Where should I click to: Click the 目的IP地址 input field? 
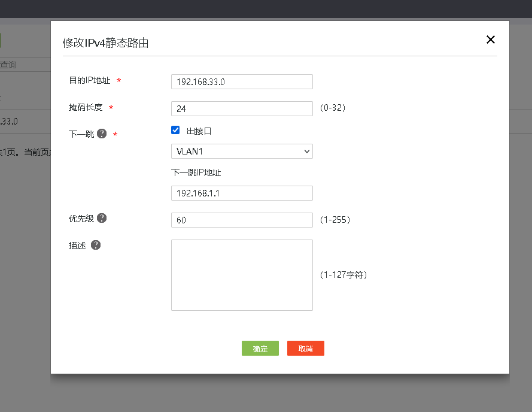(x=242, y=82)
